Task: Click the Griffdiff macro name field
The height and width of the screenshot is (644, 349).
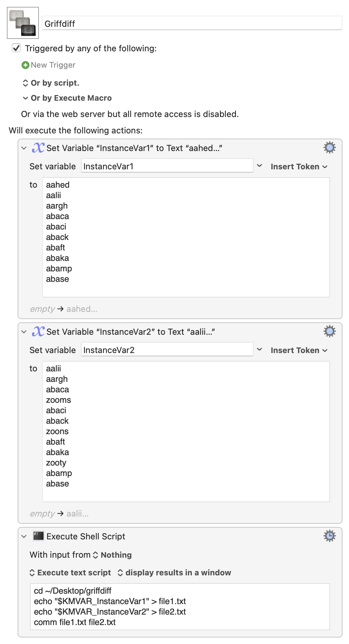Action: (x=192, y=23)
